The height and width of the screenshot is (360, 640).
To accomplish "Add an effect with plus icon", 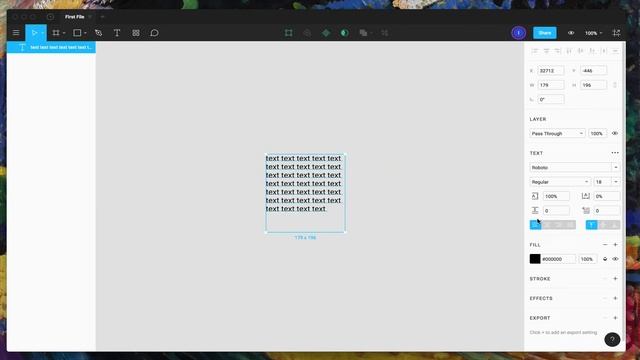I will click(615, 298).
